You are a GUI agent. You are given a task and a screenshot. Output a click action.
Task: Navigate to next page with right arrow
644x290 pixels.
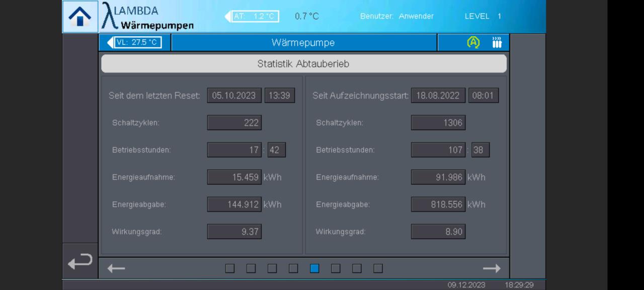coord(492,269)
